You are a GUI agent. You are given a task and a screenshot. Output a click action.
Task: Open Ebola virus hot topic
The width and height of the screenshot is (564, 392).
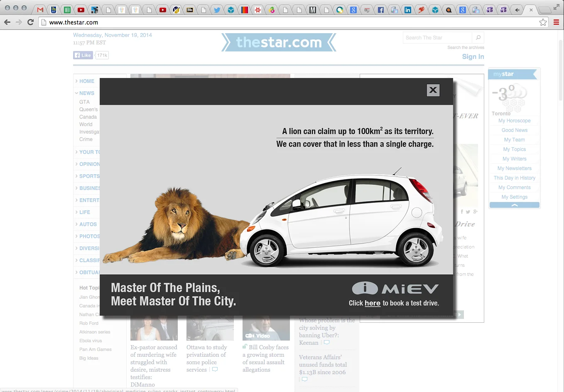[x=91, y=341]
